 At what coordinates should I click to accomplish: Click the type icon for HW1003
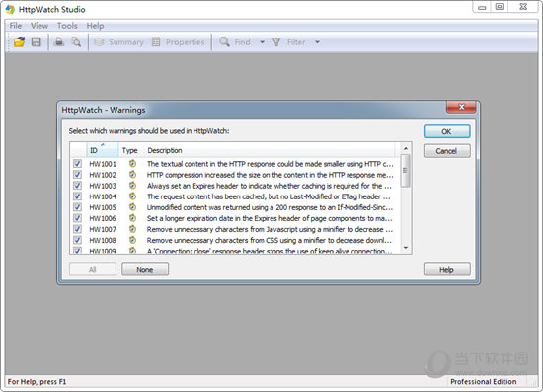(132, 186)
